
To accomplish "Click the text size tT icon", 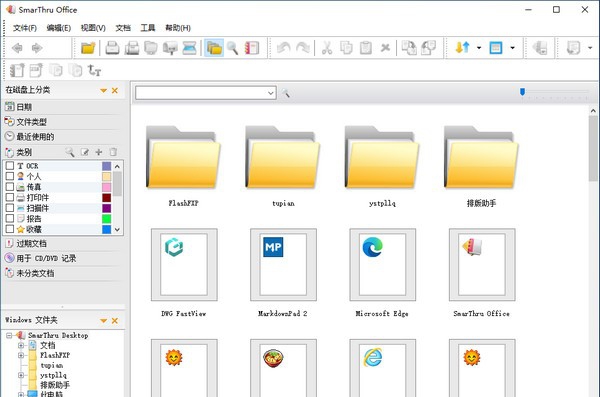I will pos(94,70).
